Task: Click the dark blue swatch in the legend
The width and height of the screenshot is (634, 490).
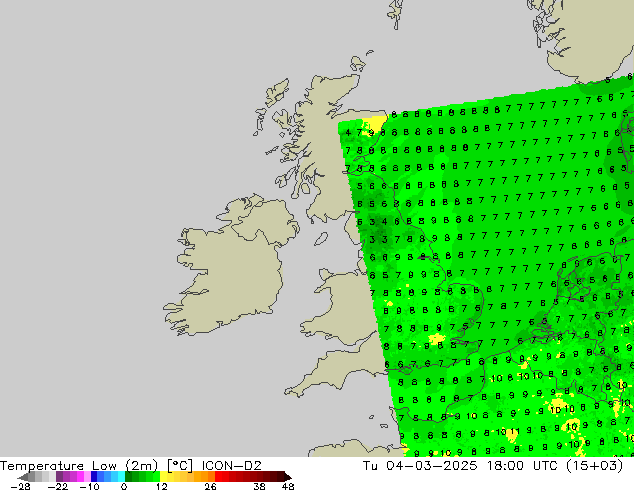Action: 94,477
